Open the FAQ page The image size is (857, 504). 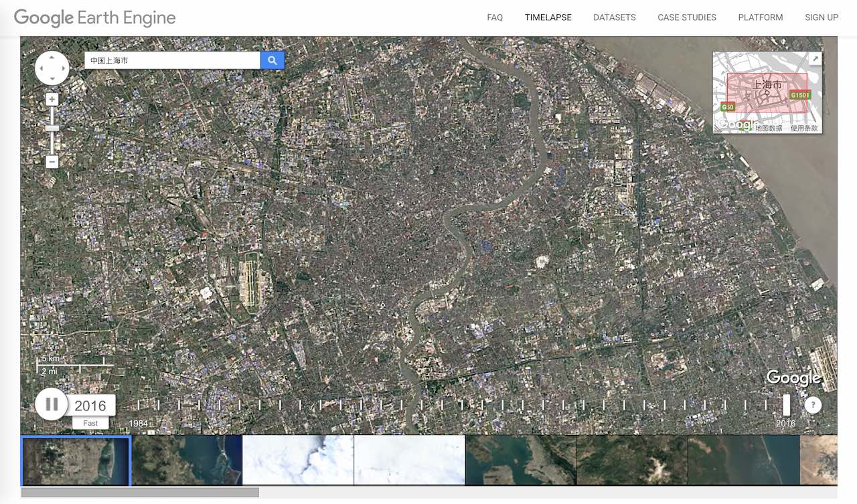(495, 17)
